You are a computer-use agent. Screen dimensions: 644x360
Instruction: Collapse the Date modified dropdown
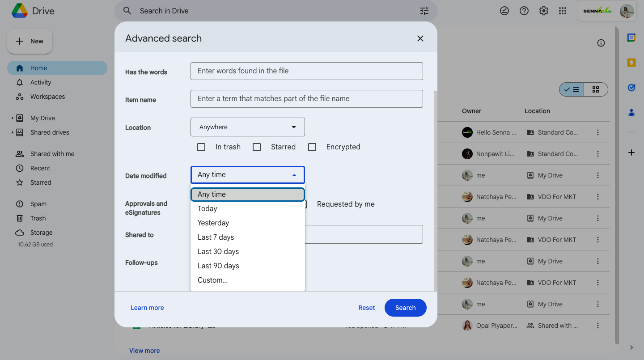pyautogui.click(x=247, y=175)
